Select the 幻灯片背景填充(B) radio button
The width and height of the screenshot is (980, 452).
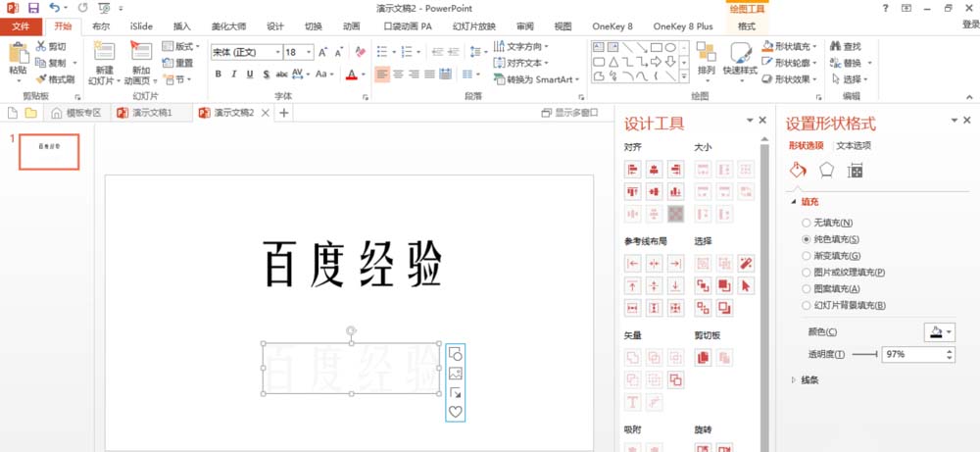click(806, 305)
